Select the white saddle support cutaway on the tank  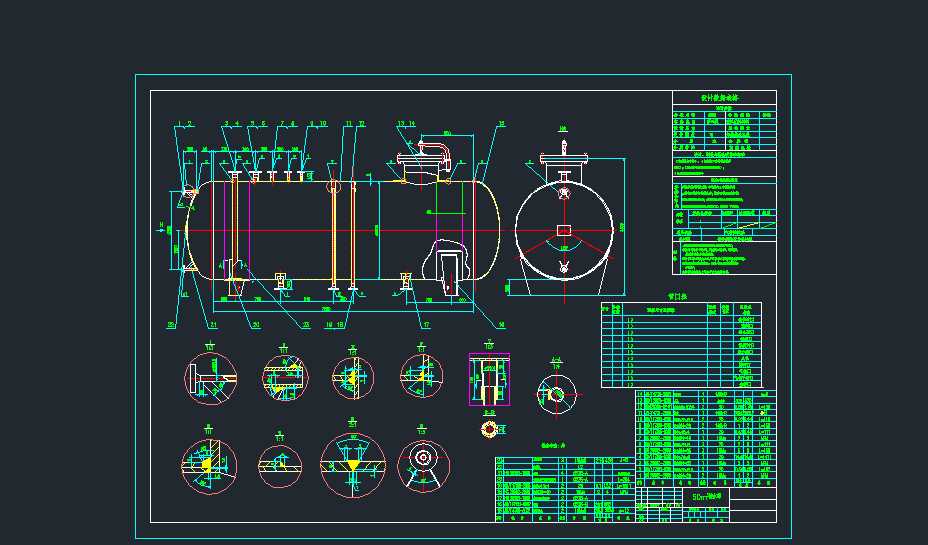448,267
